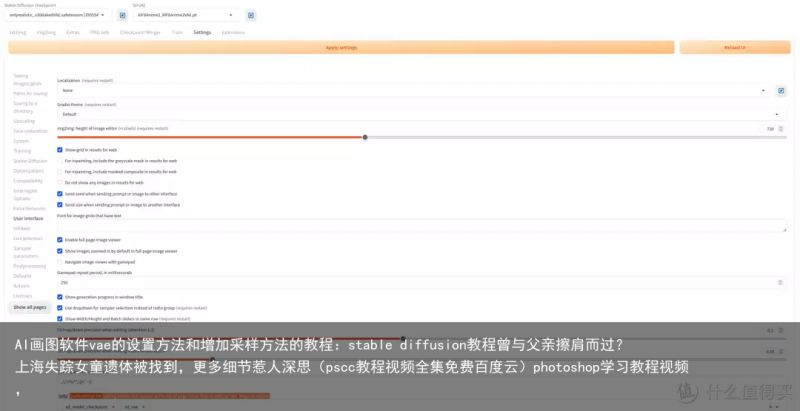The width and height of the screenshot is (800, 411).
Task: Switch to the txt2img tab
Action: 17,32
